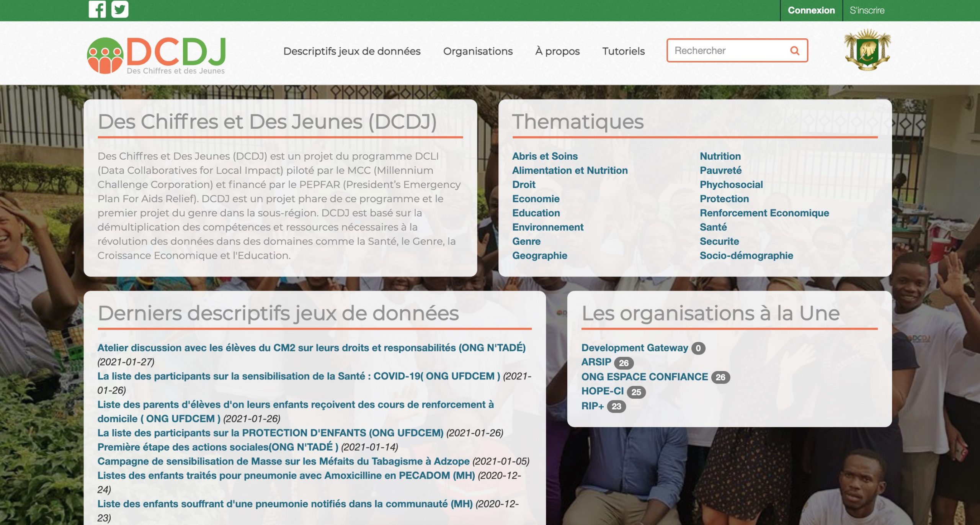Click the Connexion button
Image resolution: width=980 pixels, height=525 pixels.
tap(812, 10)
